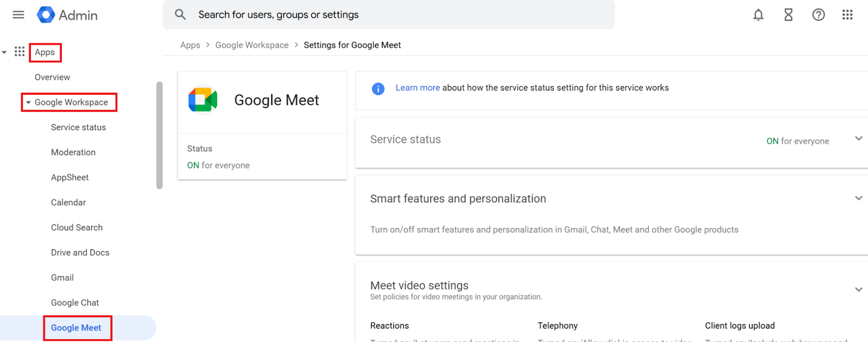
Task: Expand the Meet video settings chevron
Action: pyautogui.click(x=859, y=289)
